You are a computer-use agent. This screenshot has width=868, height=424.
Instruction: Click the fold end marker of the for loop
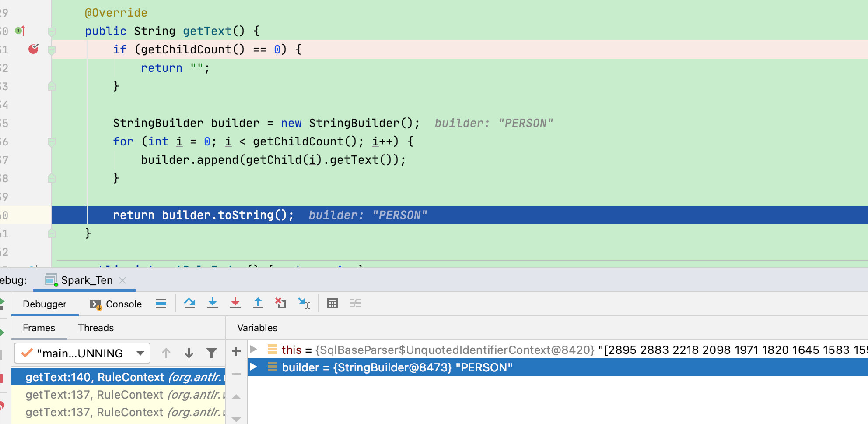pyautogui.click(x=52, y=178)
